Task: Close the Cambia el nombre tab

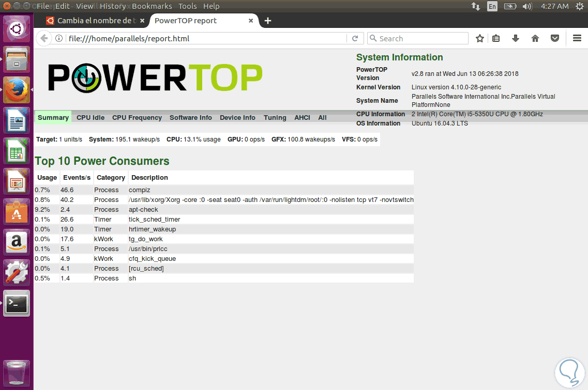Action: [142, 21]
